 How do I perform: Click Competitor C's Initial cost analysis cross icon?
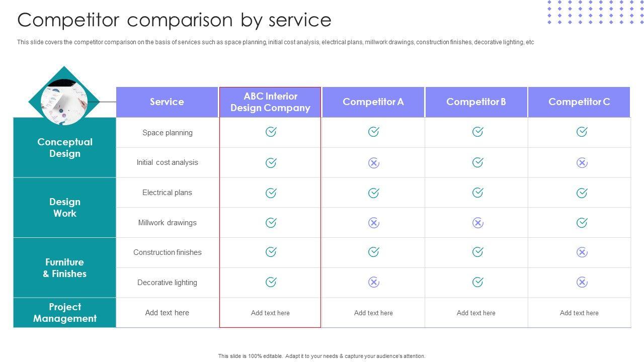tap(582, 163)
